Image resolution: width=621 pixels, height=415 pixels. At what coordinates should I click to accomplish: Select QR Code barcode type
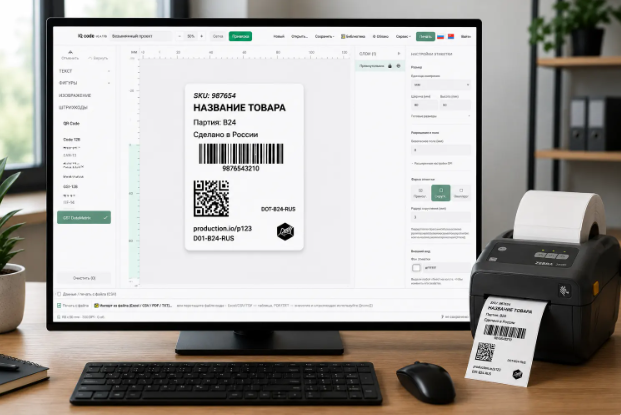coord(71,124)
